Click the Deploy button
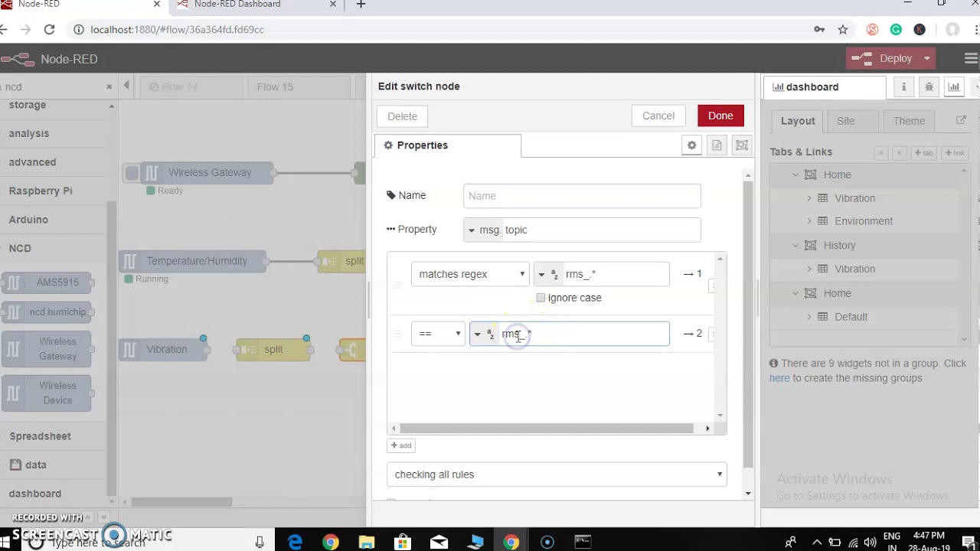The image size is (980, 551). click(887, 59)
